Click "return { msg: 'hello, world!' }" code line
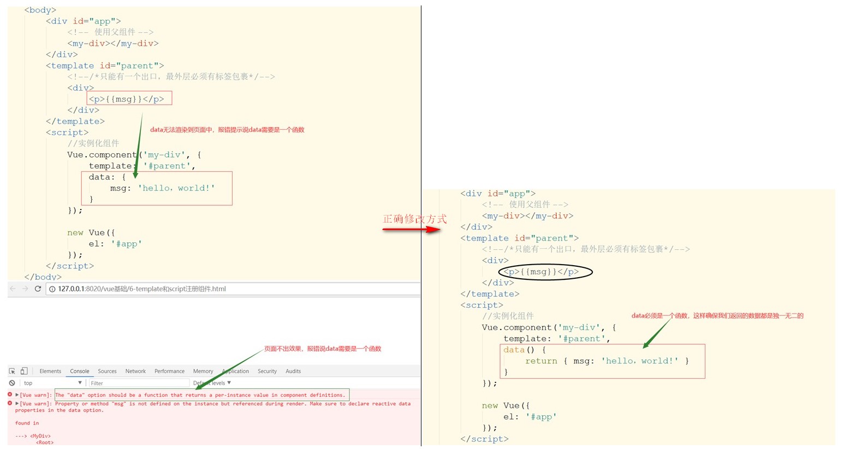This screenshot has width=868, height=449. pos(607,361)
